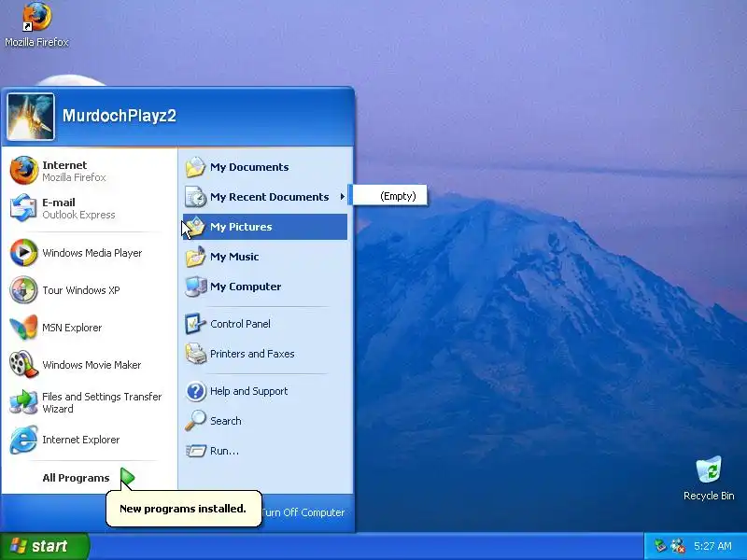Viewport: 747px width, 560px height.
Task: Click Help and Support text label
Action: point(248,391)
